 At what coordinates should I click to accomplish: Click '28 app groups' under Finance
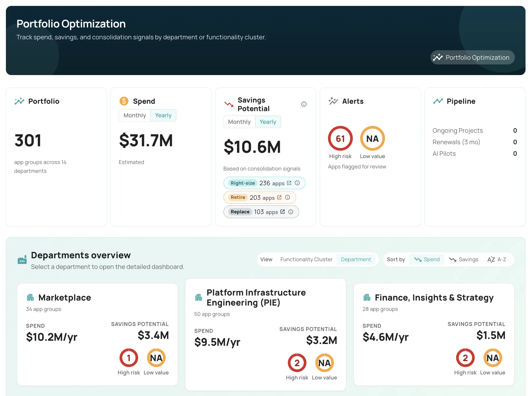point(380,309)
